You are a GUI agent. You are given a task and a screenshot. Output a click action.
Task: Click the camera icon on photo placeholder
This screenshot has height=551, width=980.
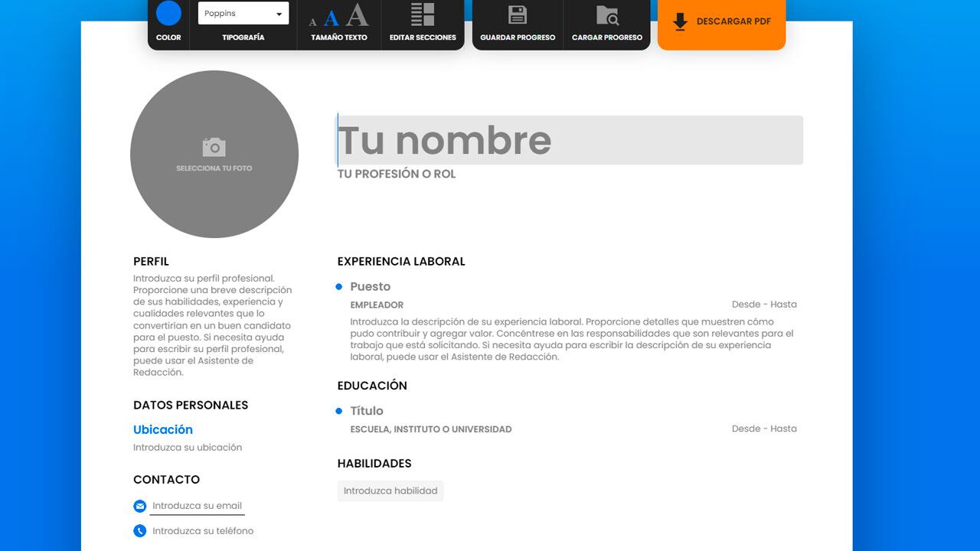click(x=214, y=146)
